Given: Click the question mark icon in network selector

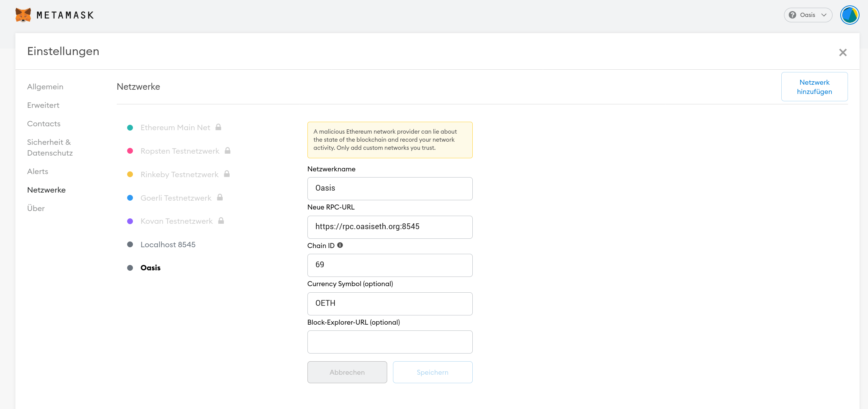Looking at the screenshot, I should pyautogui.click(x=792, y=15).
